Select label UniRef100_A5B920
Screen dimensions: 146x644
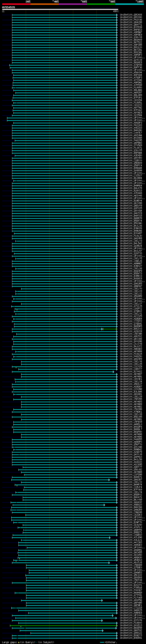click(131, 505)
